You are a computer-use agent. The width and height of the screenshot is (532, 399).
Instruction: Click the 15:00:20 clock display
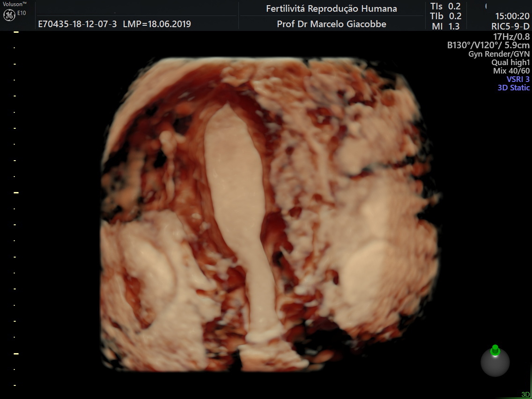tap(512, 16)
